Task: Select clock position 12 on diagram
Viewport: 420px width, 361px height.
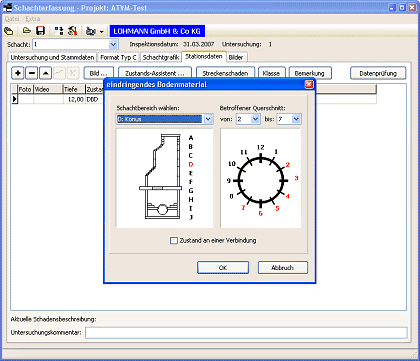Action: 260,147
